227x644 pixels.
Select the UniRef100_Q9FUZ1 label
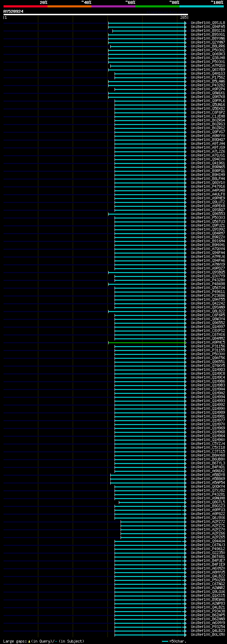208,226
